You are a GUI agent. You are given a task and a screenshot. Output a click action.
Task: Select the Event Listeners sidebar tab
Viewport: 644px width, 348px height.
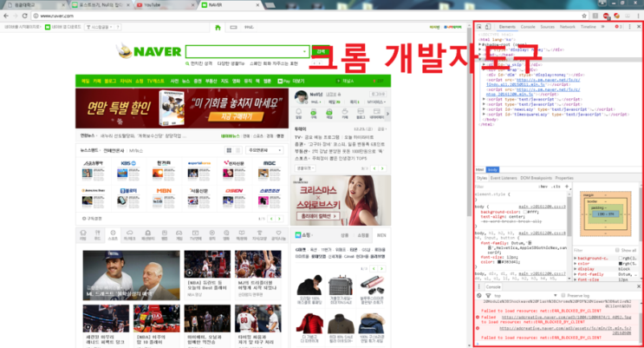point(504,178)
